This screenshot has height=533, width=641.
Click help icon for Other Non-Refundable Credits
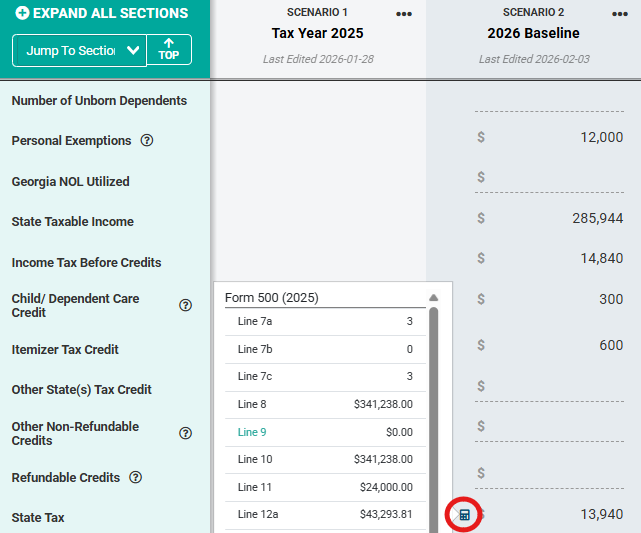[185, 434]
